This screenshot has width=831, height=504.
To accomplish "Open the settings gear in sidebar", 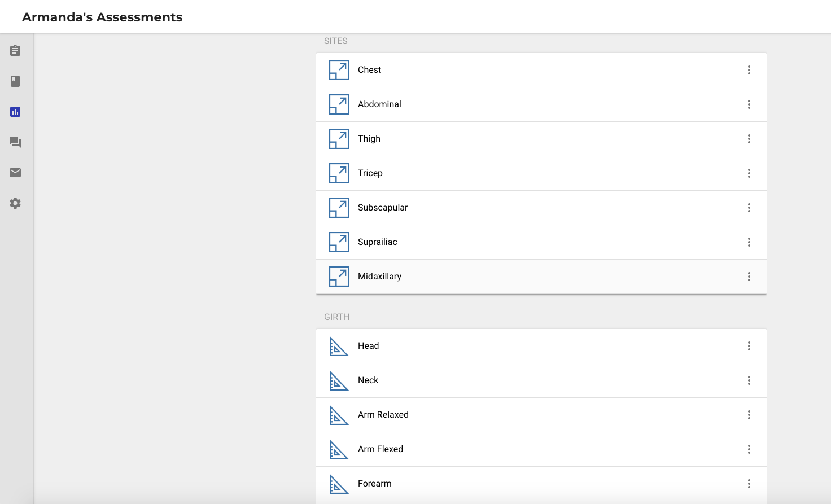I will [x=15, y=203].
